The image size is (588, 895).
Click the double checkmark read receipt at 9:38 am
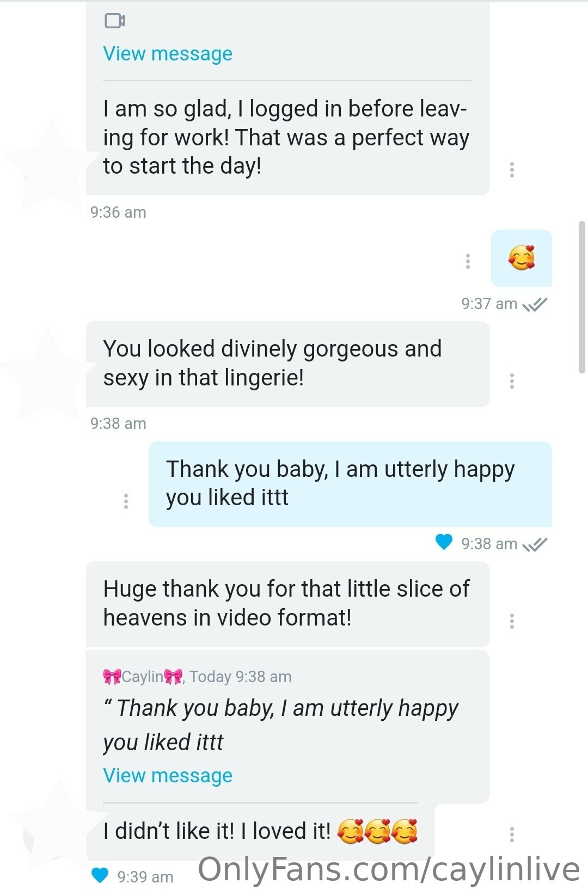point(535,544)
